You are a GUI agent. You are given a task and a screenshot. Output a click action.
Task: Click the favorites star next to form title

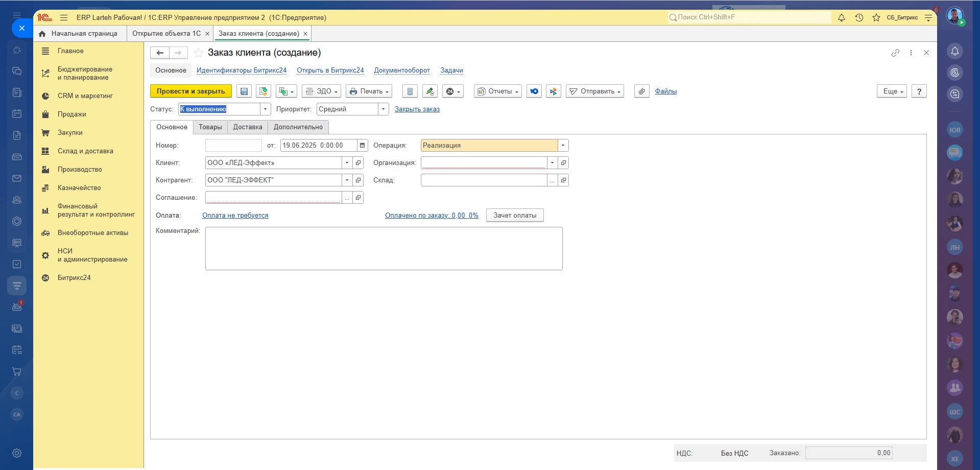(x=199, y=53)
